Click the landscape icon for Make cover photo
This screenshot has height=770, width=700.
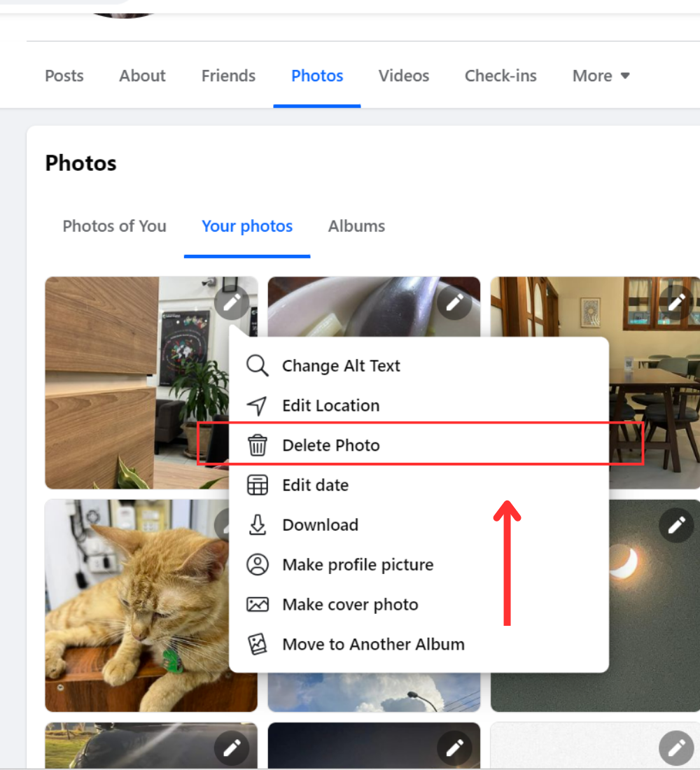coord(258,605)
